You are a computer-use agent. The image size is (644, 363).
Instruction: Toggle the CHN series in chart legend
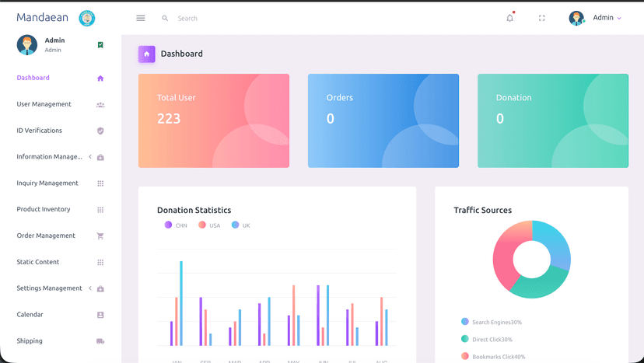click(x=176, y=225)
